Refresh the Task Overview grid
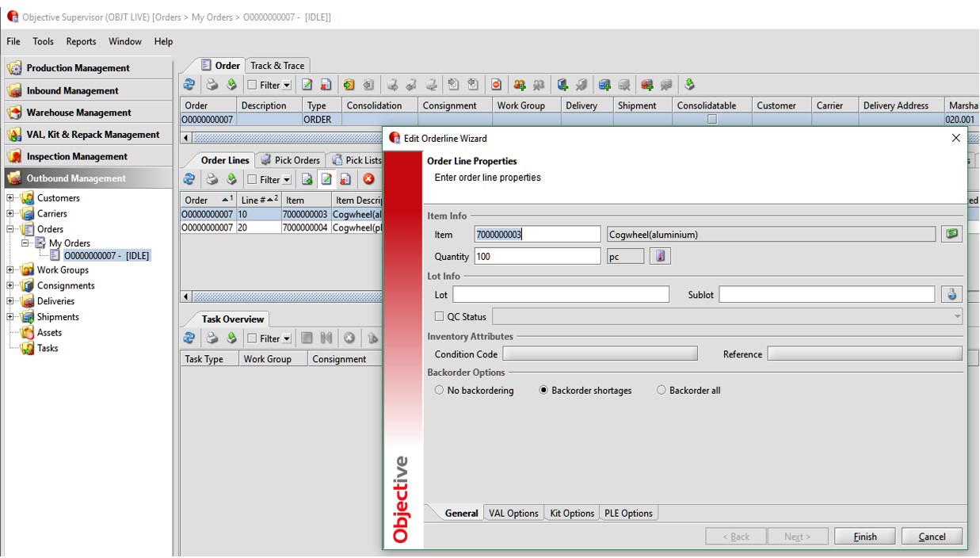Viewport: 980px width, 558px height. (189, 338)
